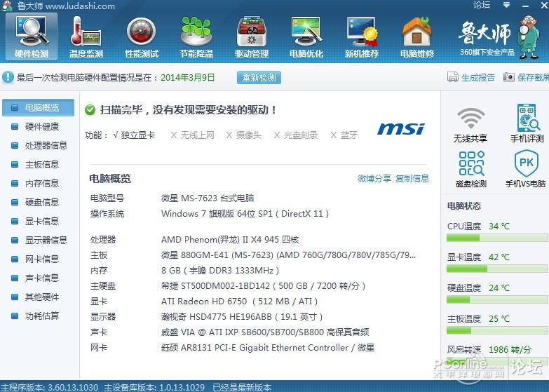Click 生成报告 generate report link

(x=478, y=77)
